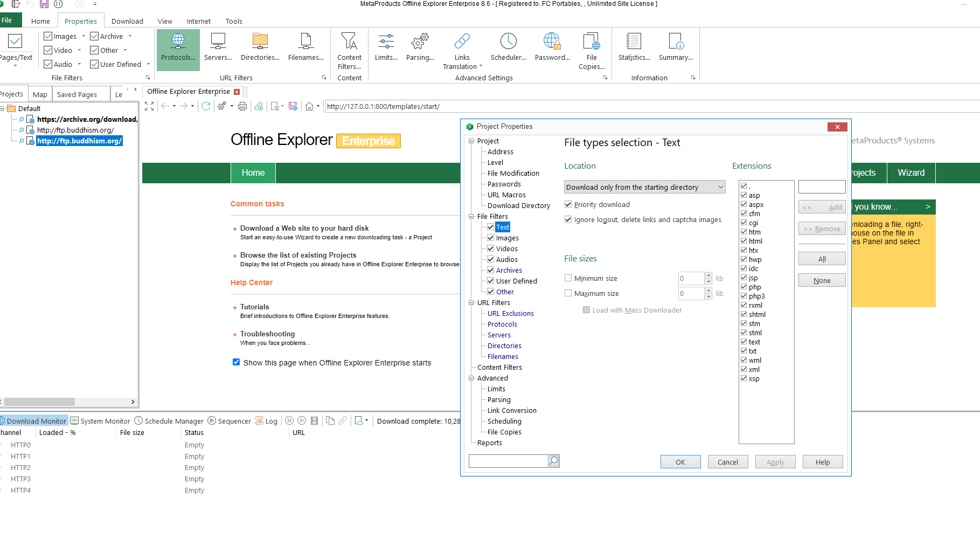The image size is (980, 539).
Task: Click the OK button
Action: click(680, 462)
